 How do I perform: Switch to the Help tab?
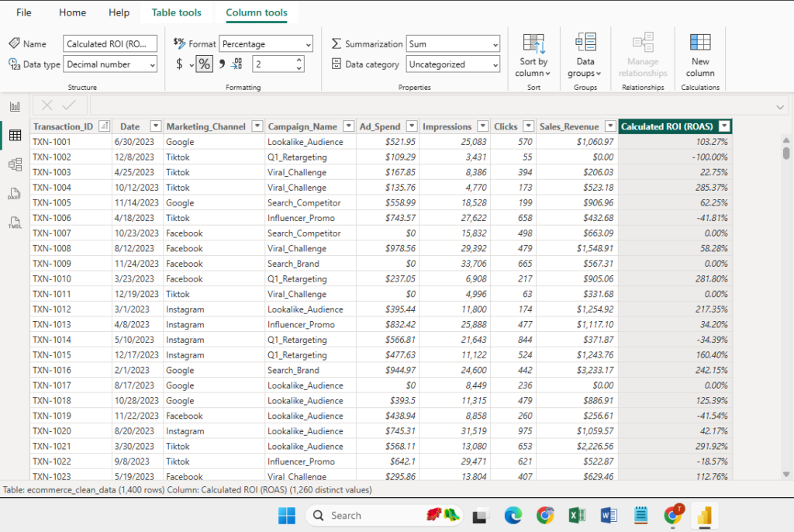119,12
